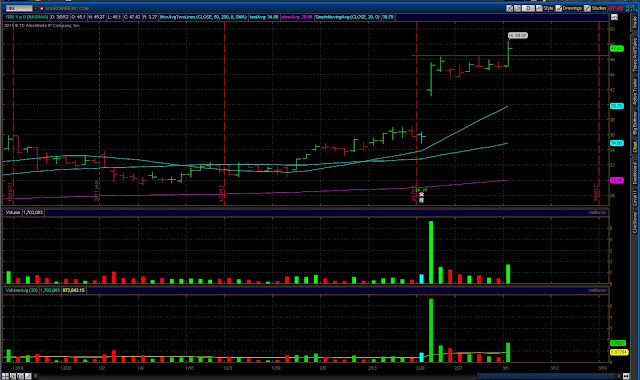
Task: Click the second chart toolbar icon left of D
Action: click(517, 8)
